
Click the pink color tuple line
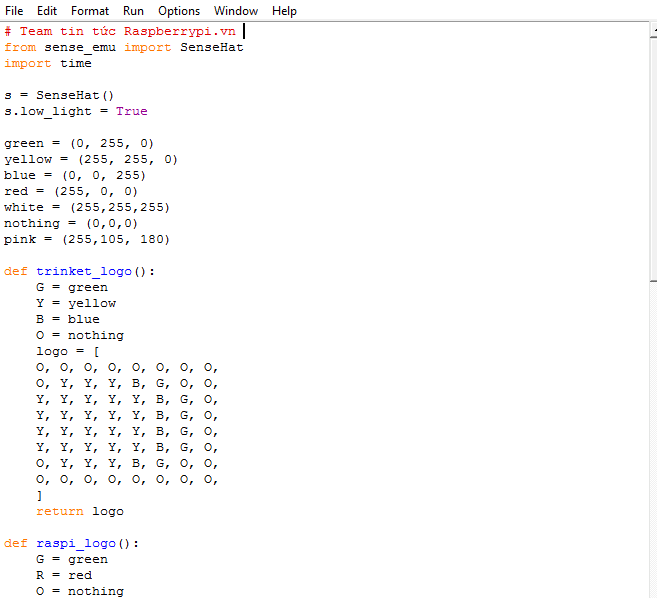(x=87, y=239)
